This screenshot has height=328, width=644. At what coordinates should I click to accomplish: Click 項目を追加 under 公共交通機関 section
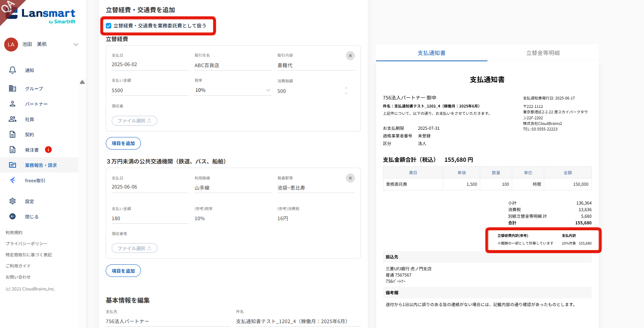(123, 271)
